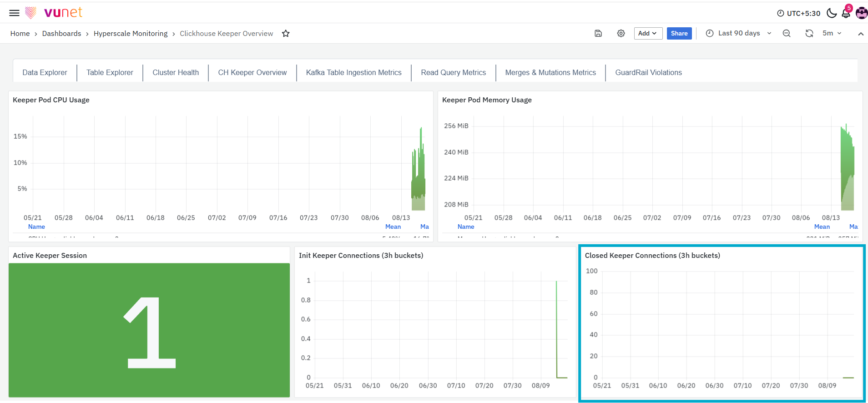868x403 pixels.
Task: Select UTC+5:30 timezone indicator
Action: coord(798,13)
